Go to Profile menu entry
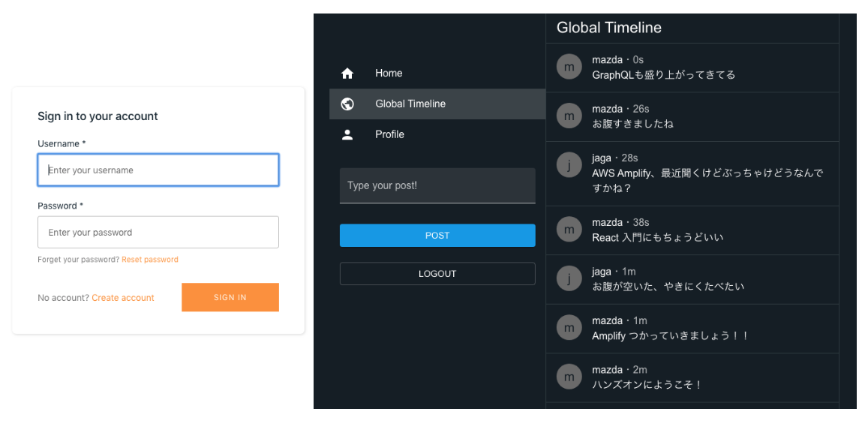Screen dimensions: 868x427 [437, 134]
